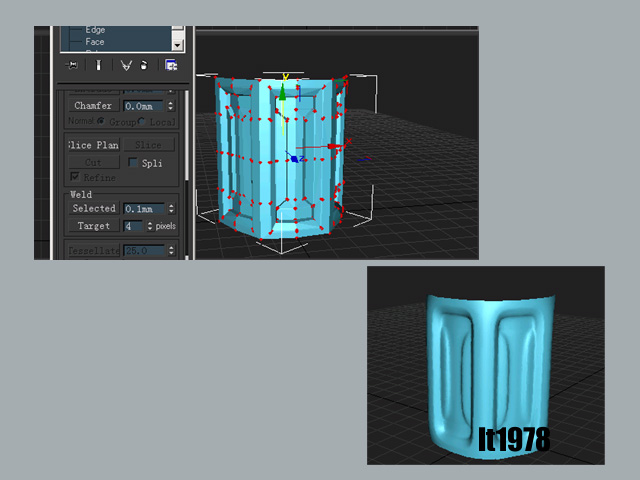Click the Remove Modifier icon

point(144,65)
